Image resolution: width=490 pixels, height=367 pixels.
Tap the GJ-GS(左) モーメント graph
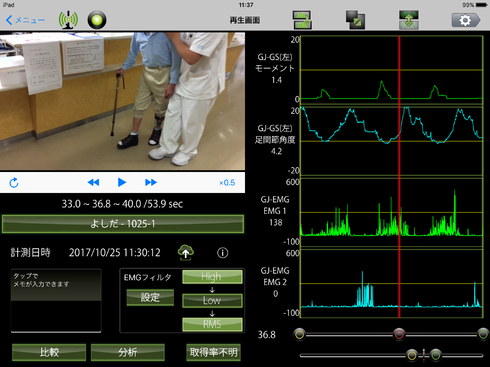click(x=392, y=71)
